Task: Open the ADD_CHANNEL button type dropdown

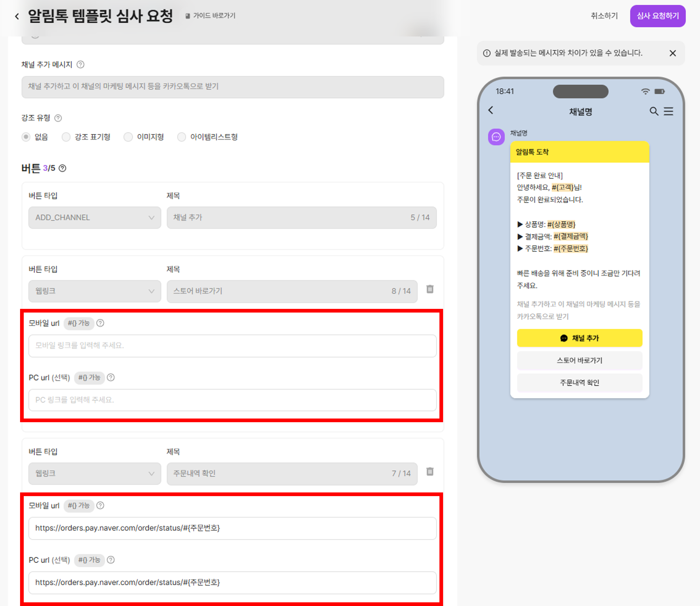Action: click(x=95, y=217)
